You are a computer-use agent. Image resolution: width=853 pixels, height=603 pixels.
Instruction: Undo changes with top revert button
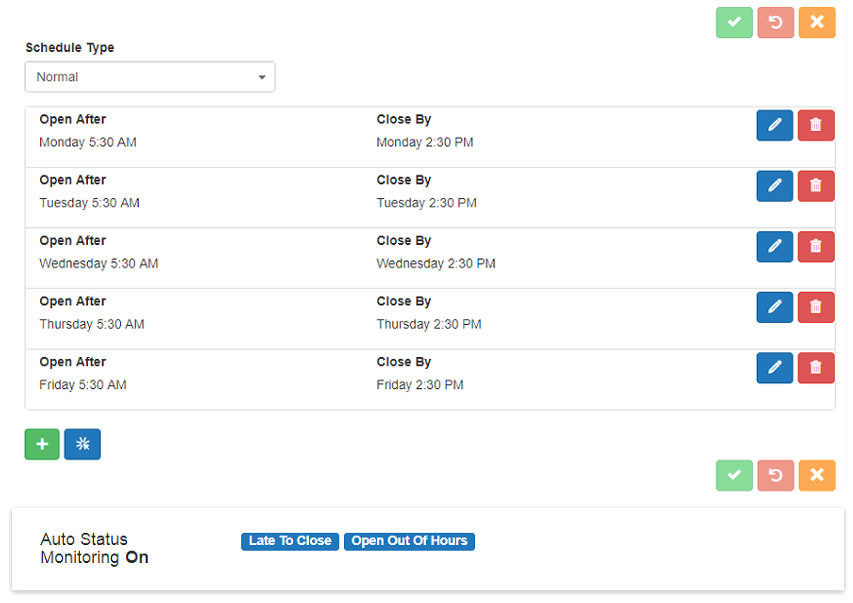775,22
